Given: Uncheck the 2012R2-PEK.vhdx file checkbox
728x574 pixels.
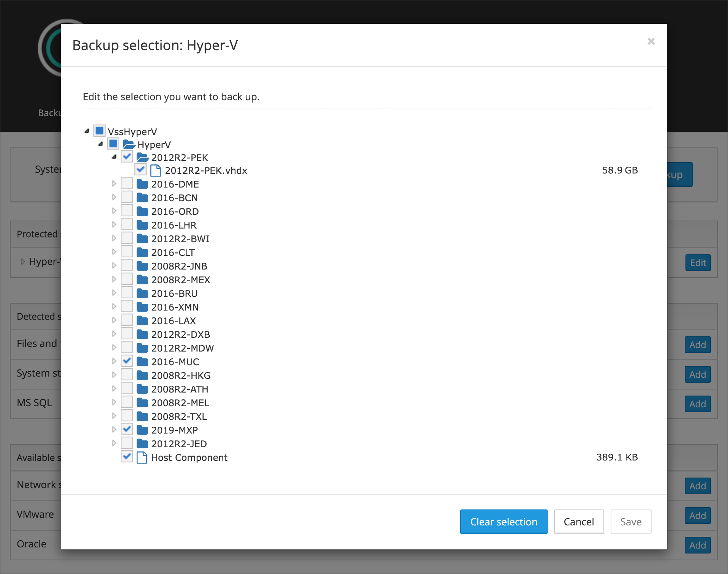Looking at the screenshot, I should pyautogui.click(x=141, y=169).
